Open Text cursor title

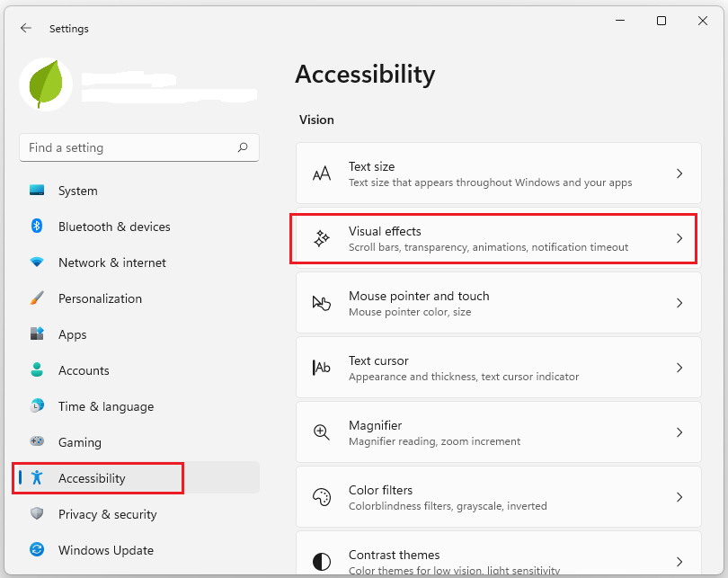(x=378, y=360)
